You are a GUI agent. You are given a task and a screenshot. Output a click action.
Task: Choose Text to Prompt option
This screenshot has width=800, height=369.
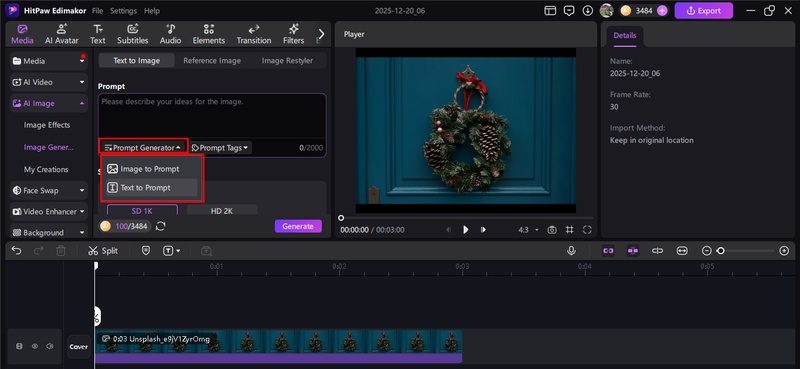tap(151, 187)
